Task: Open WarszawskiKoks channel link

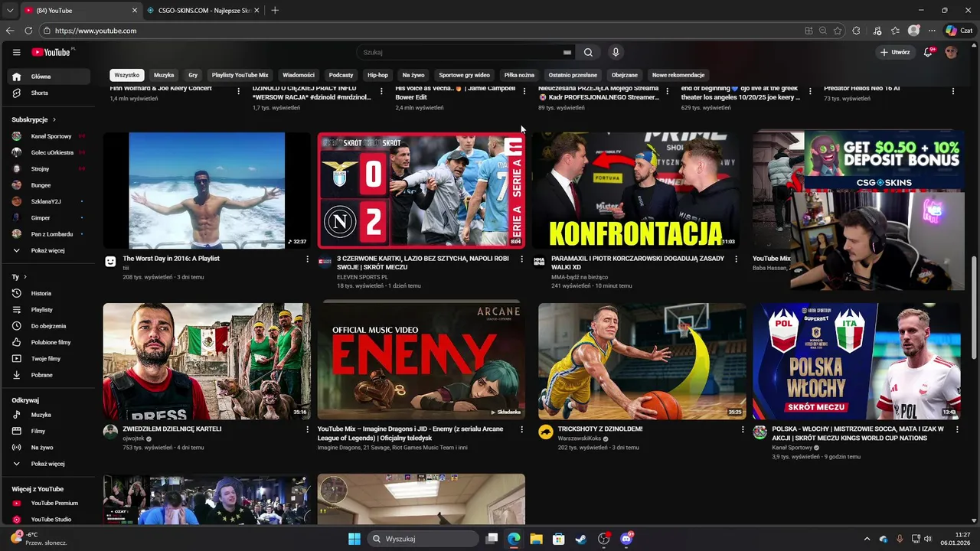Action: [x=580, y=439]
